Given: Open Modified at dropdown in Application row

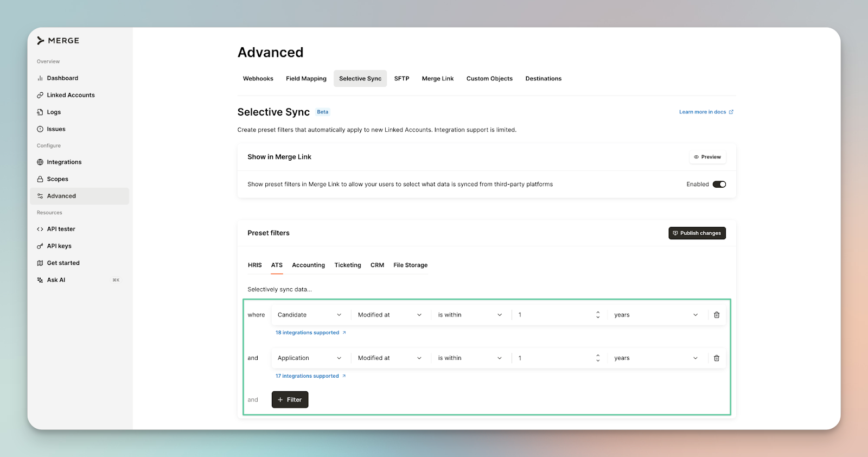Looking at the screenshot, I should click(390, 358).
